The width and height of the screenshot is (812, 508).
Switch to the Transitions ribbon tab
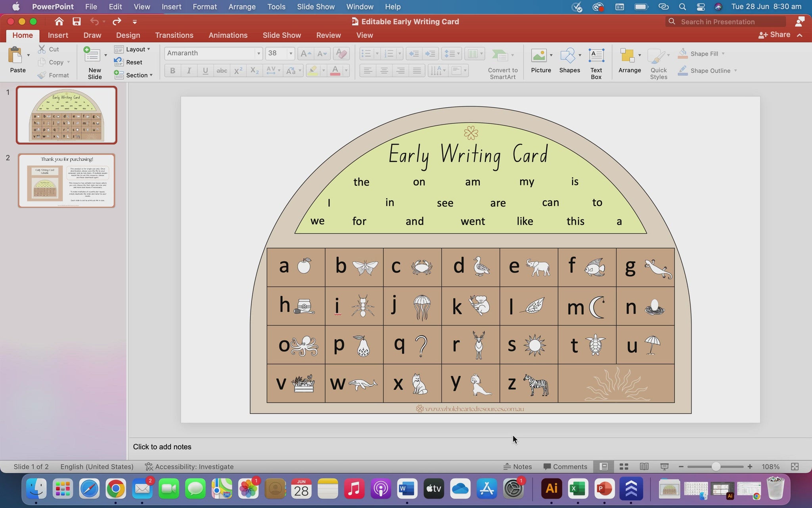pos(174,35)
